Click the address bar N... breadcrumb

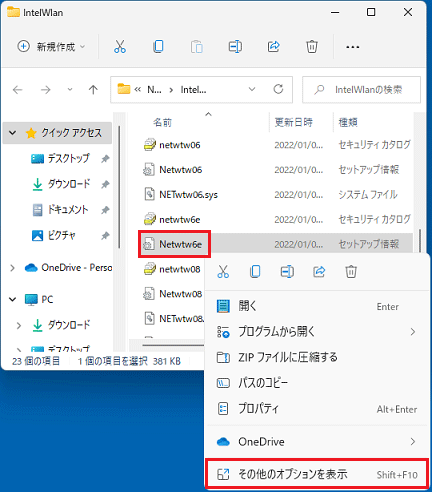[154, 90]
